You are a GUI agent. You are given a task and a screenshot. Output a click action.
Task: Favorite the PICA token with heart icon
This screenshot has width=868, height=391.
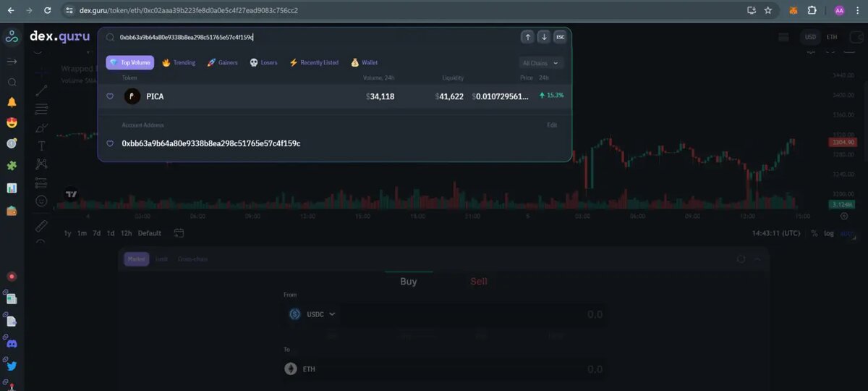pyautogui.click(x=110, y=96)
